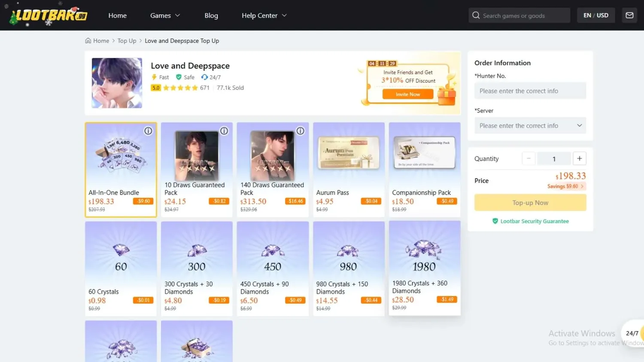Open the mail inbox icon
Image resolution: width=644 pixels, height=362 pixels.
[x=629, y=15]
